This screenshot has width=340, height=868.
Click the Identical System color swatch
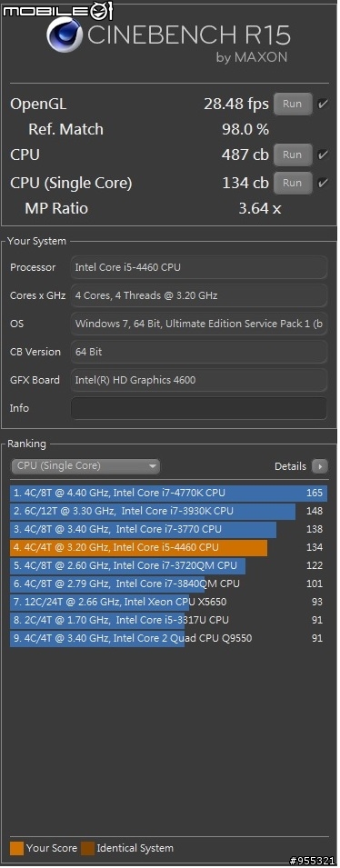click(x=87, y=848)
